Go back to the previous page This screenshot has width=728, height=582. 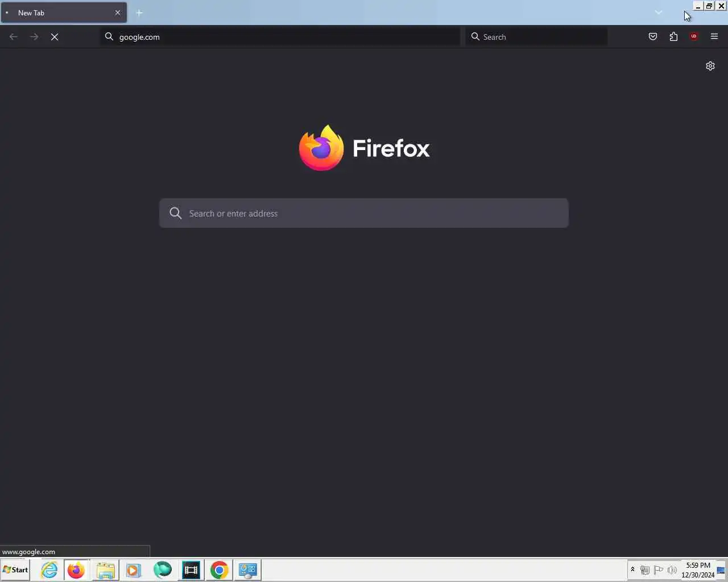14,37
